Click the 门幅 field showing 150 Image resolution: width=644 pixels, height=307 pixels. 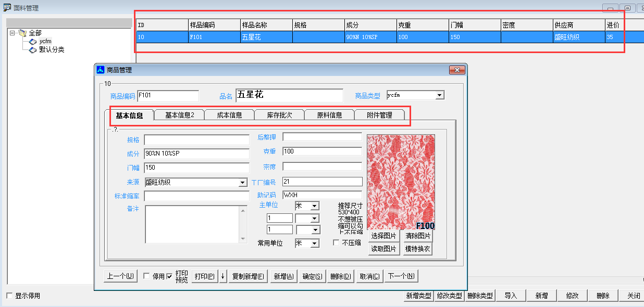196,168
